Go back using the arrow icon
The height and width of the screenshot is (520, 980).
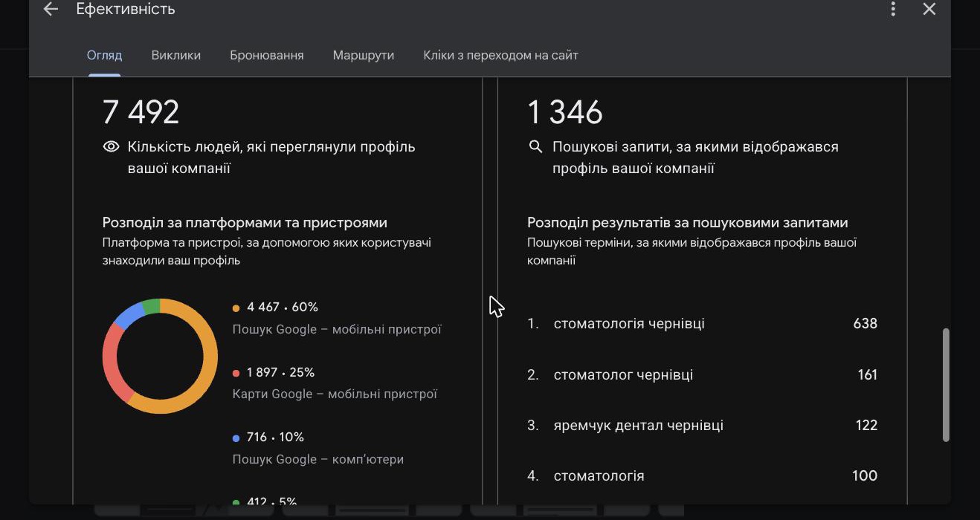pos(51,9)
